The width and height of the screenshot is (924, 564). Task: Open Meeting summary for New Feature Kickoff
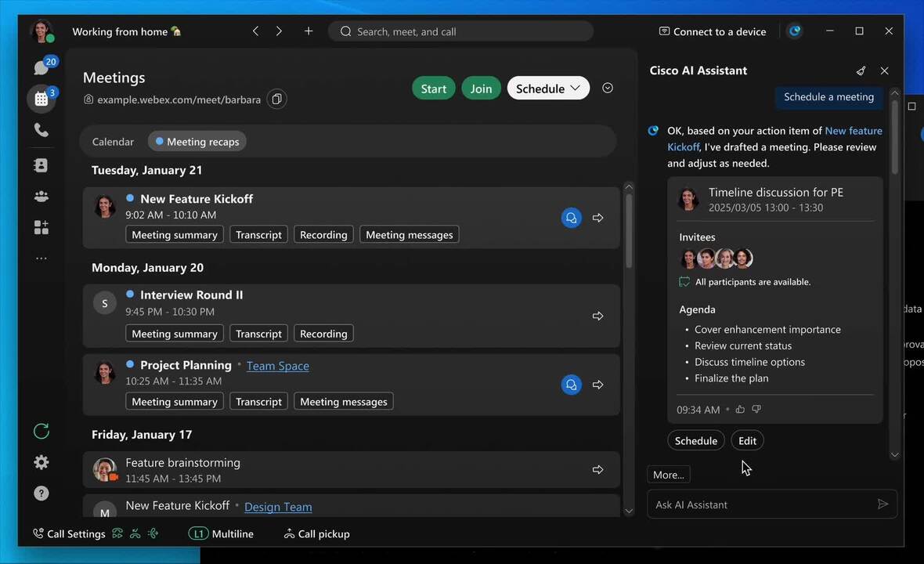[x=175, y=234]
